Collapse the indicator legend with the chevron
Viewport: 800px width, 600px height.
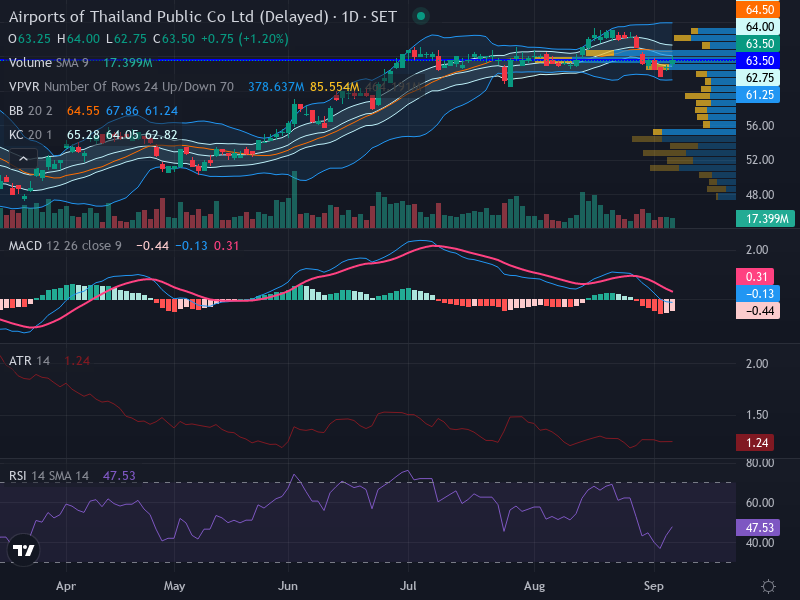pyautogui.click(x=23, y=159)
